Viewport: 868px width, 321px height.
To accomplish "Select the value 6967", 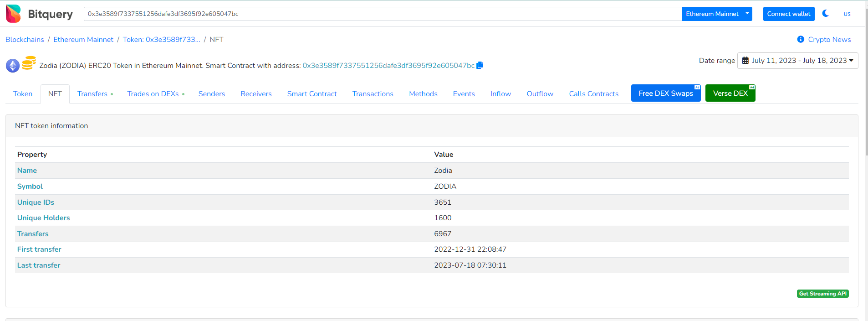I will pyautogui.click(x=443, y=234).
